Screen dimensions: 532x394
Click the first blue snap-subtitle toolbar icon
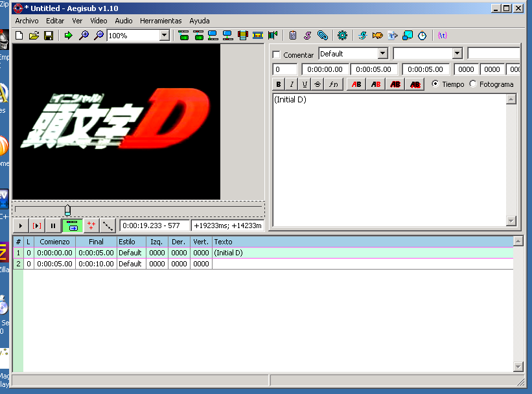[x=213, y=35]
